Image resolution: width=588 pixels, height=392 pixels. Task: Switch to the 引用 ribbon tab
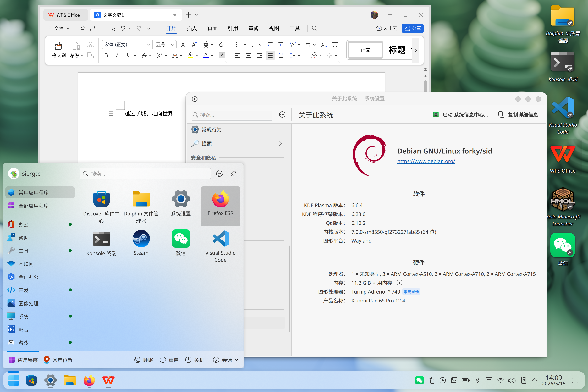coord(233,29)
